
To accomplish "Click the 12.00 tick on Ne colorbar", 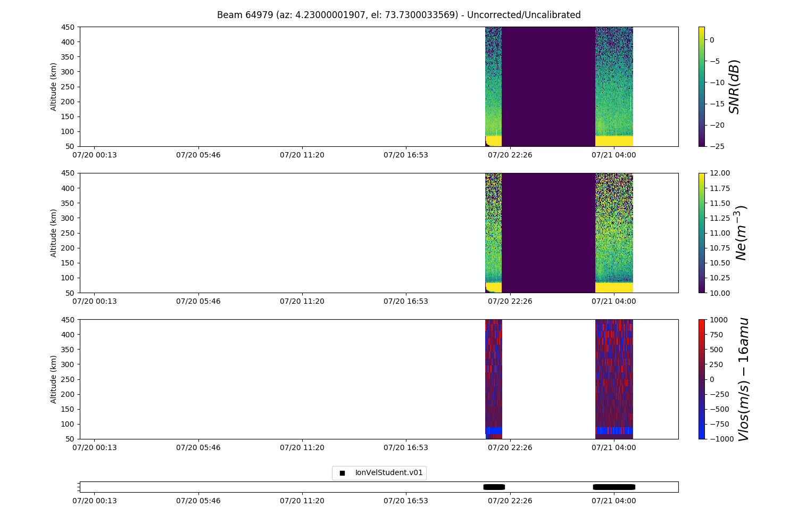I will [x=718, y=173].
